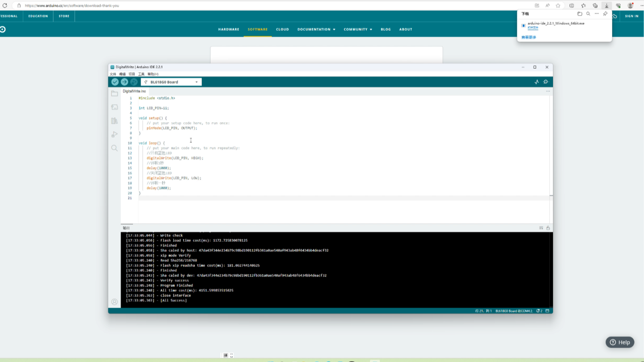
Task: Click arduino-ide_2.2.1_Windows_64bit.exe download entry
Action: [x=556, y=23]
